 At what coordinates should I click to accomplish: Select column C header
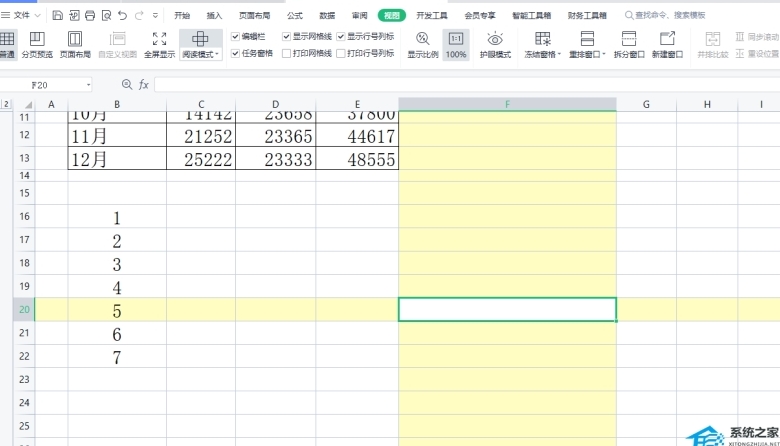click(201, 104)
